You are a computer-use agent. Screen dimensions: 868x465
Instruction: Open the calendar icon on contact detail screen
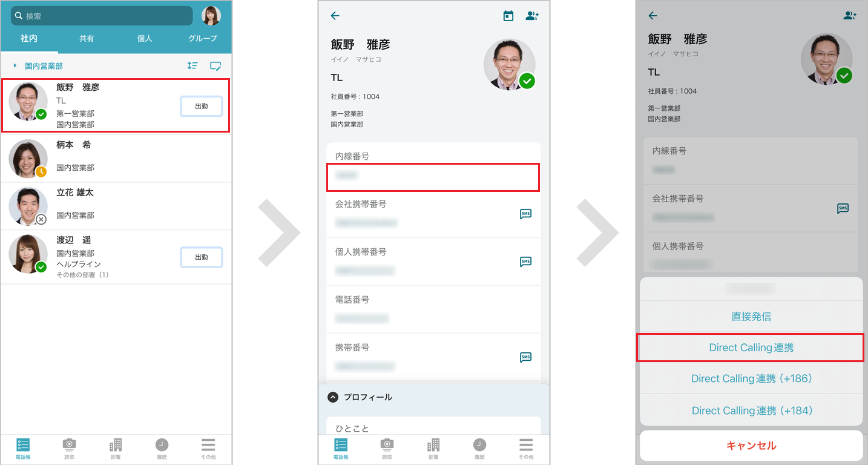(508, 16)
